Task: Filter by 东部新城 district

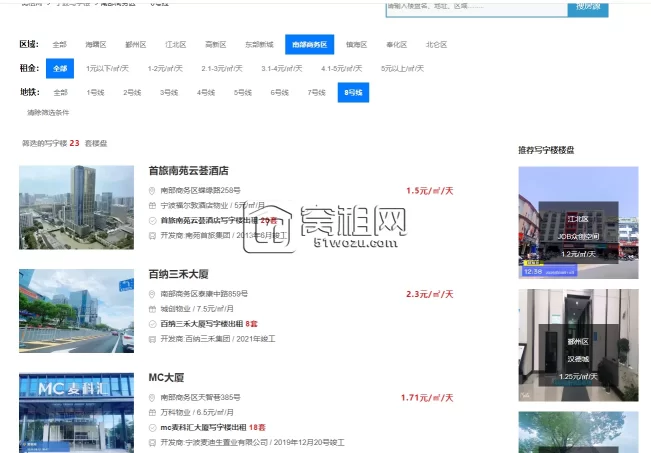Action: tap(259, 44)
